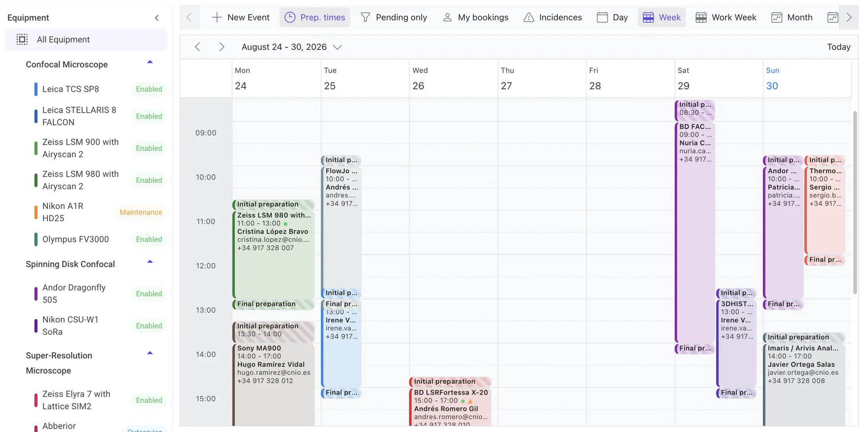Switch to the Month view
This screenshot has width=868, height=432.
[x=792, y=17]
